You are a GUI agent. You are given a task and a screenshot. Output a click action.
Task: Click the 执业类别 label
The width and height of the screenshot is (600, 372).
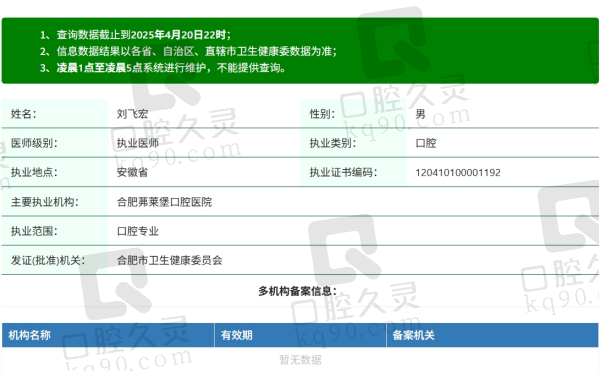pyautogui.click(x=333, y=143)
